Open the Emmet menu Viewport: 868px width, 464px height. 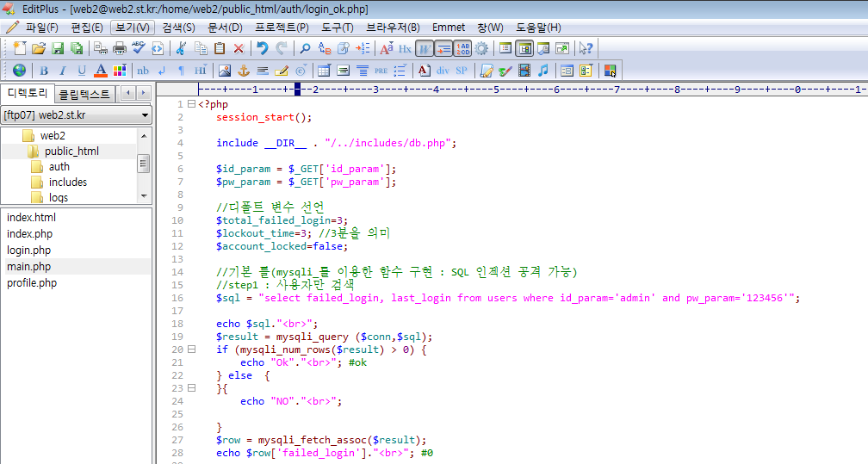click(x=449, y=28)
